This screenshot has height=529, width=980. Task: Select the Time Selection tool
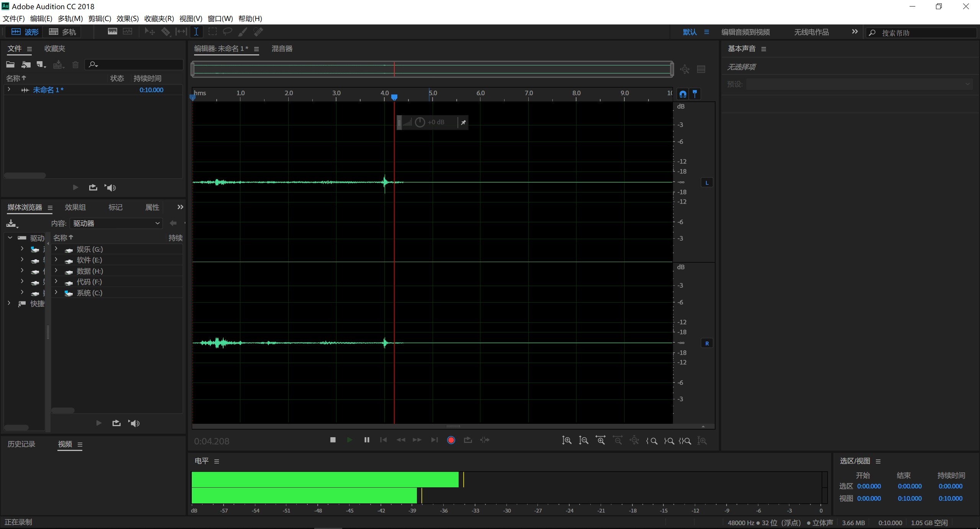[196, 32]
